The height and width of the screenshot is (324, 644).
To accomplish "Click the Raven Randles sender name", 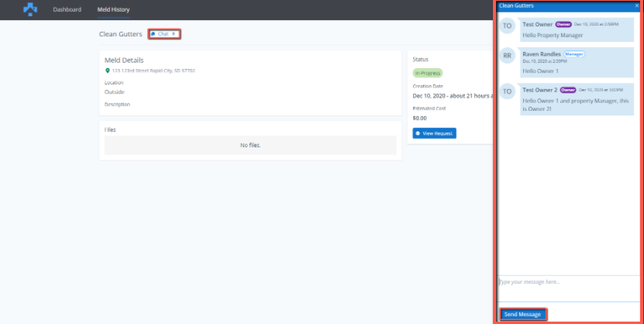I will coord(542,54).
